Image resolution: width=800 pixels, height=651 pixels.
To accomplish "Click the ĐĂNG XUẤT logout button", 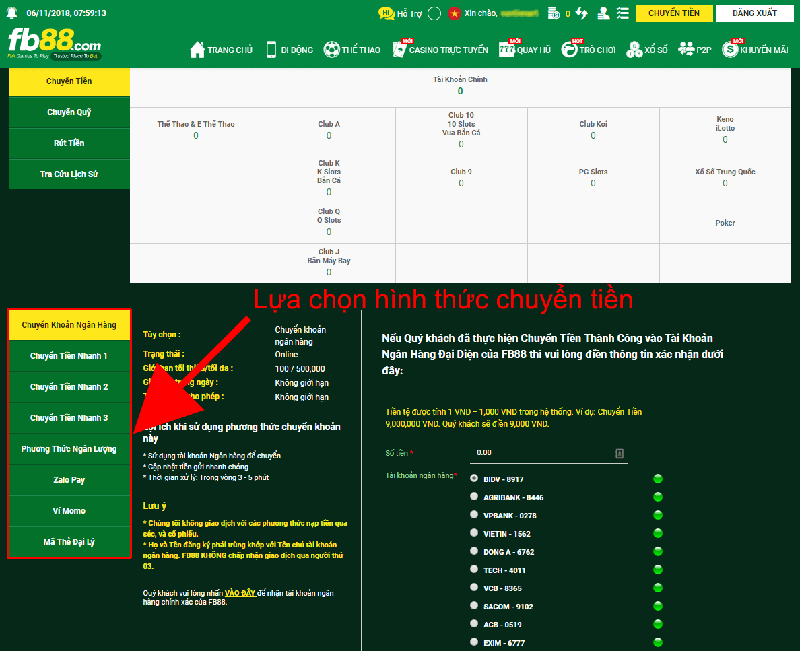I will click(x=755, y=13).
